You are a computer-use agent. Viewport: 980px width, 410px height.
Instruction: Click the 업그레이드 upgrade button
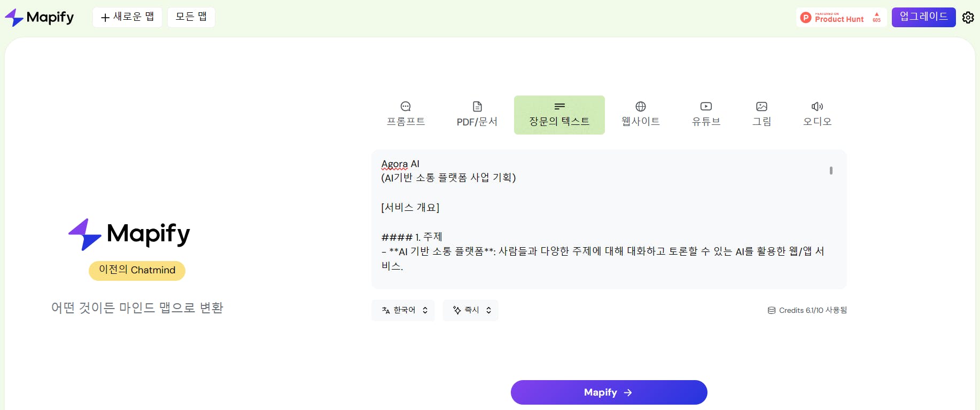(923, 17)
